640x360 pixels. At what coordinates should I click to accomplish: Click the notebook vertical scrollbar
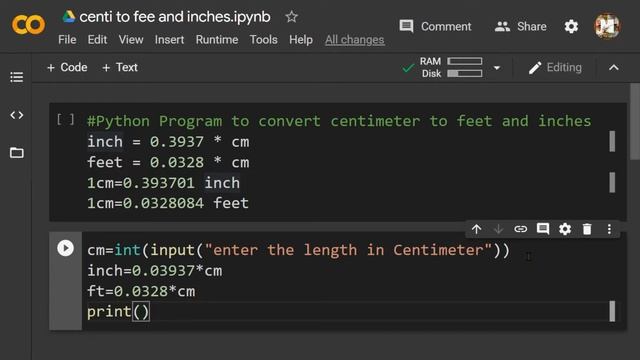[635, 122]
